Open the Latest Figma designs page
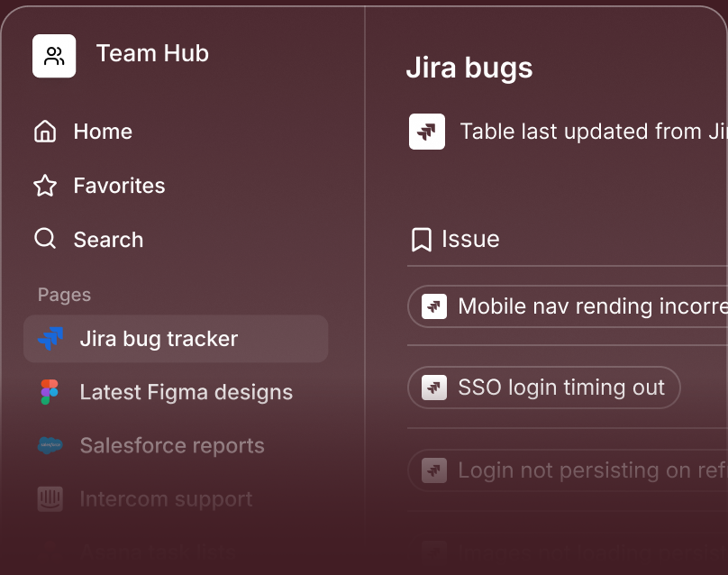 tap(186, 392)
